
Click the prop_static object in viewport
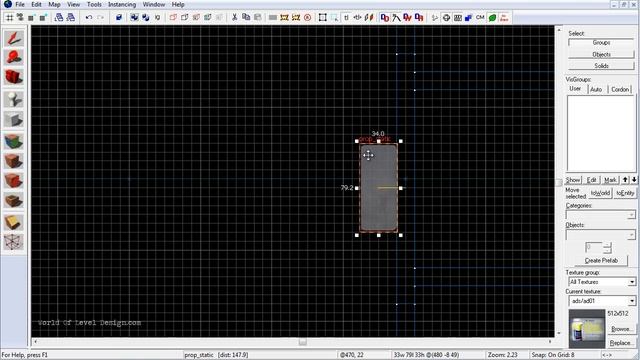(378, 188)
